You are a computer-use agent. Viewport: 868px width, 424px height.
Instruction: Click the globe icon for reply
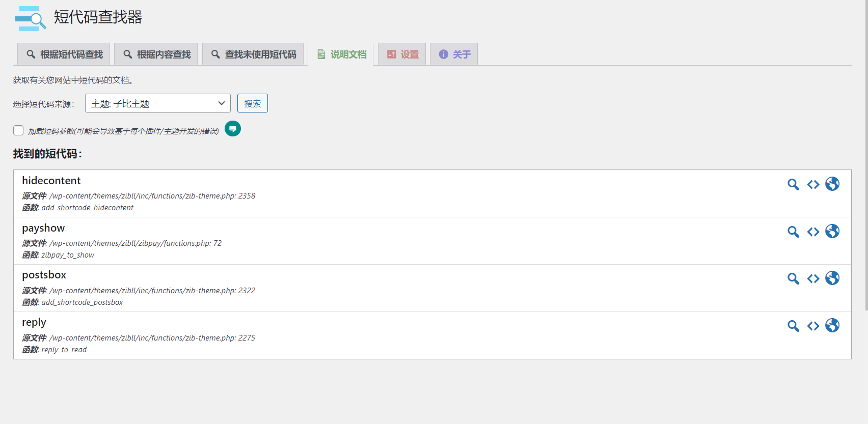pyautogui.click(x=832, y=325)
